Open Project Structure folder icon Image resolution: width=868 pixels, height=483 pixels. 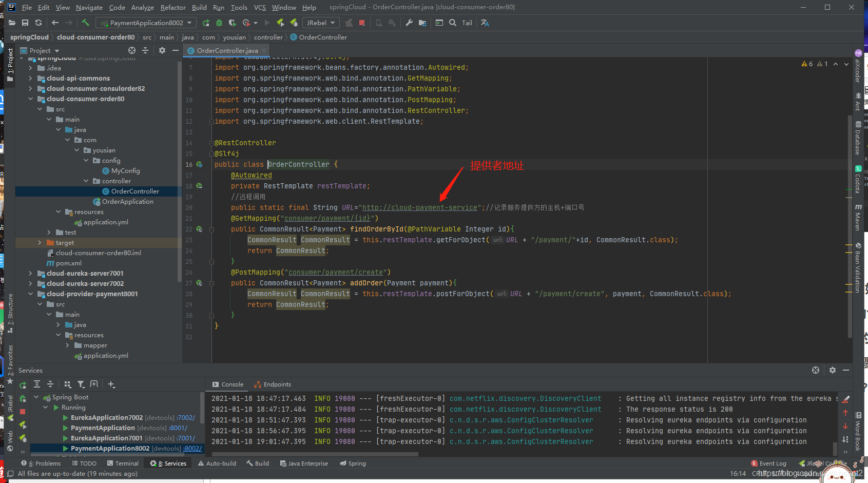422,23
